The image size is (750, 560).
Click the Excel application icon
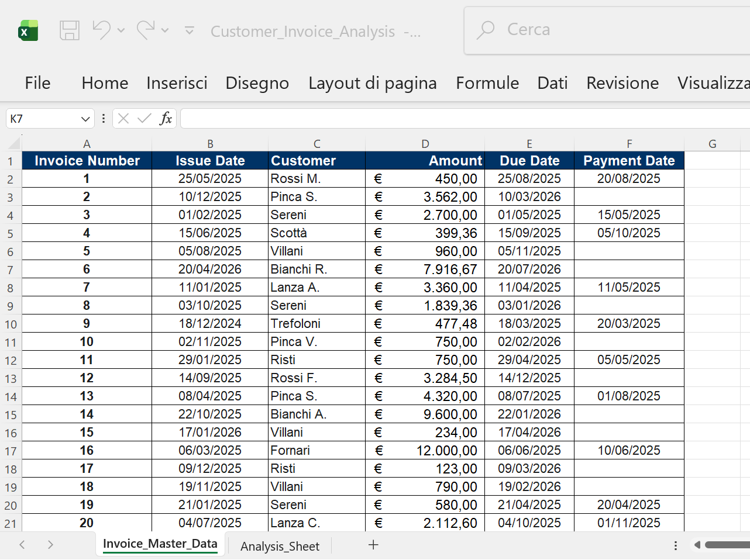click(x=27, y=29)
